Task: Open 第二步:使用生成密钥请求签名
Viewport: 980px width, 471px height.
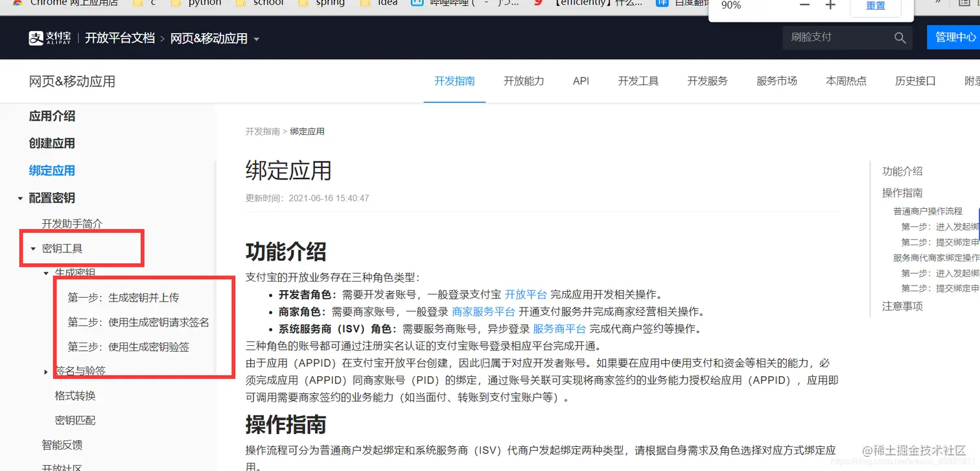Action: [x=138, y=322]
